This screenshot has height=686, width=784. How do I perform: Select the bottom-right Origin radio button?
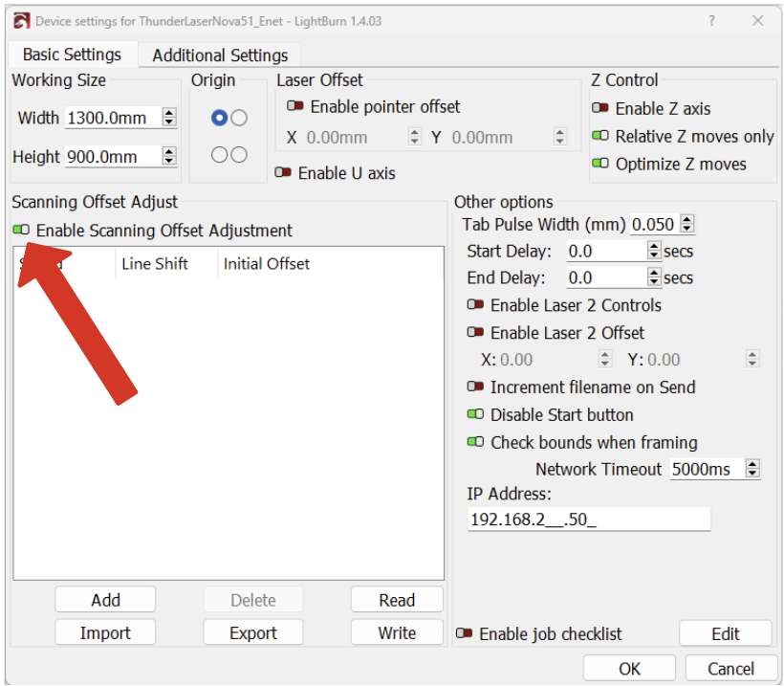tap(239, 155)
